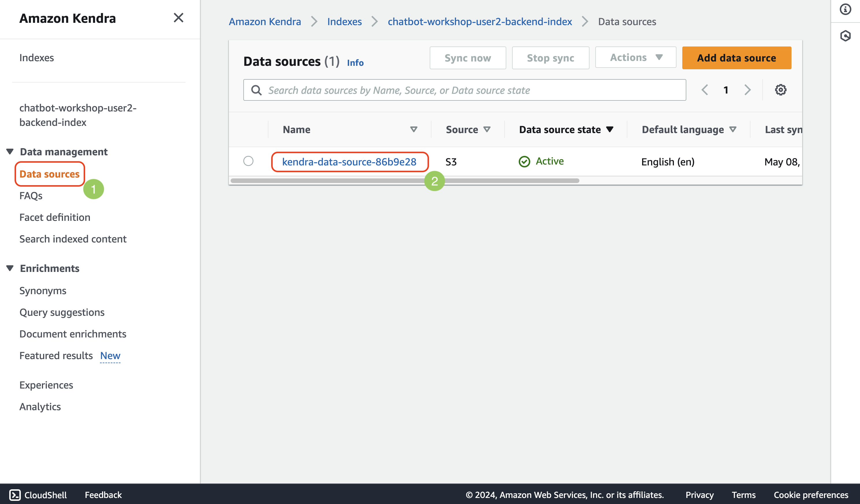Go to previous page with left chevron
Screen dimensions: 860x504
(x=704, y=90)
